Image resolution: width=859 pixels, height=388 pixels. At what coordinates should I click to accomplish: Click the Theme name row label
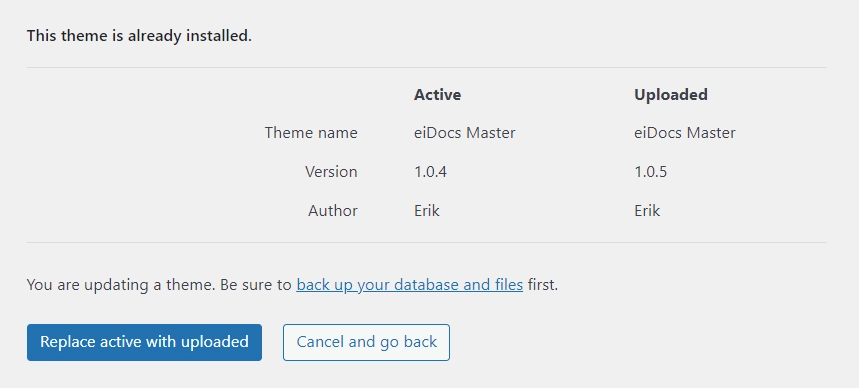click(x=311, y=133)
